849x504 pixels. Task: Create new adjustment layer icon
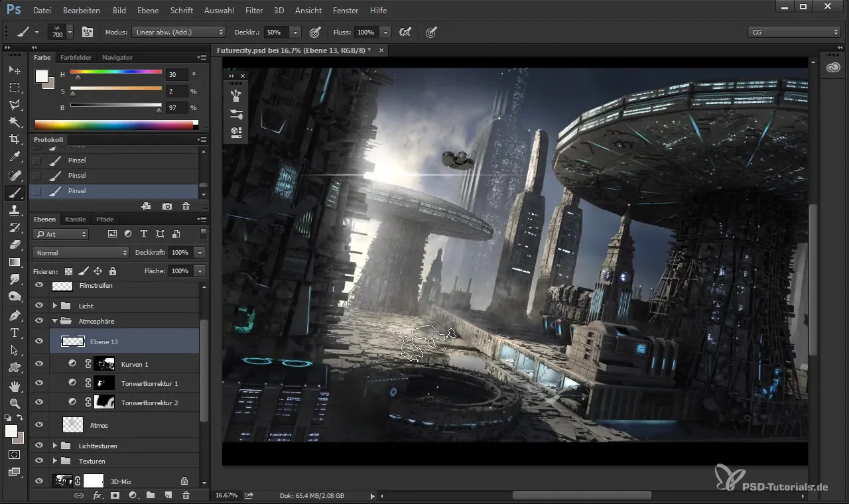click(x=133, y=495)
